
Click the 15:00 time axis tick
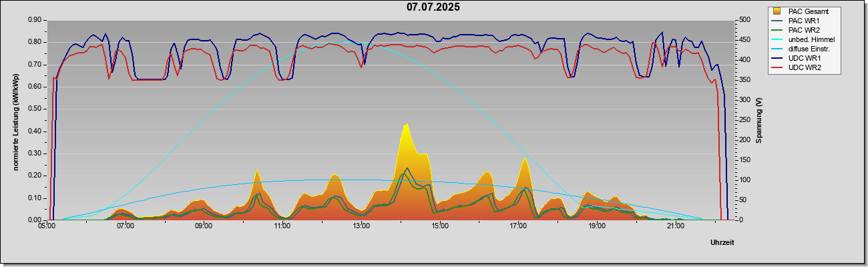[x=440, y=227]
